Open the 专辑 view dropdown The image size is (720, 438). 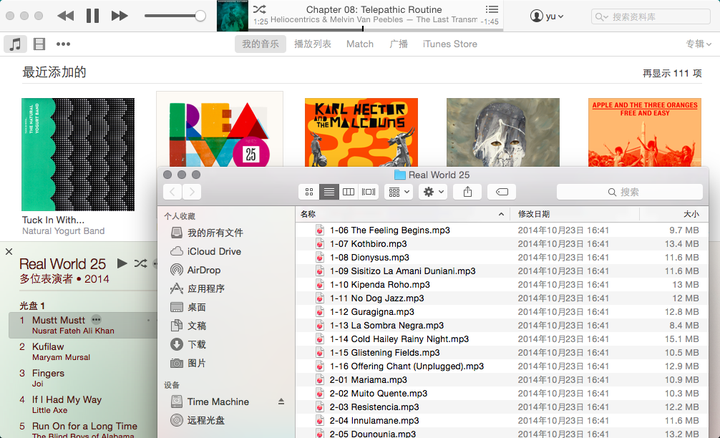coord(698,44)
